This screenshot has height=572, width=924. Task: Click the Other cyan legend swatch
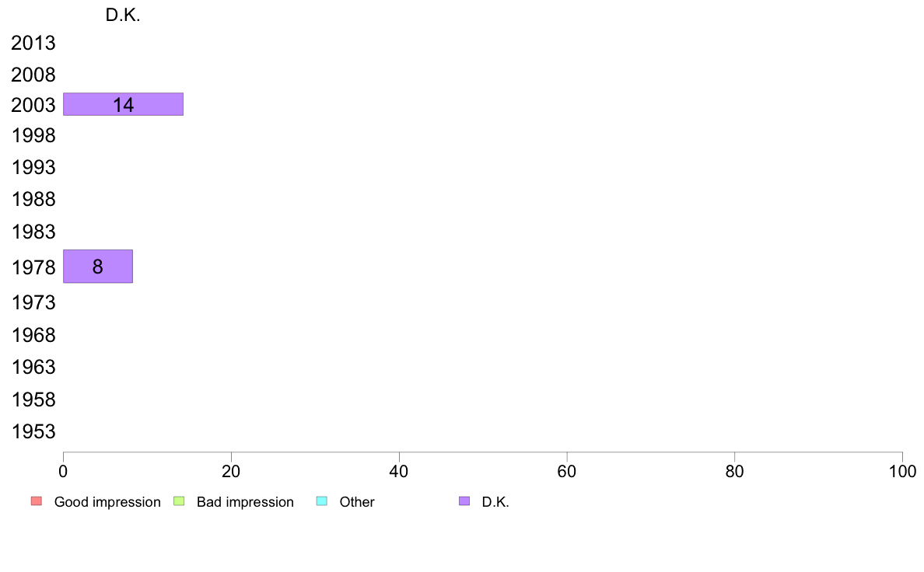pos(322,501)
